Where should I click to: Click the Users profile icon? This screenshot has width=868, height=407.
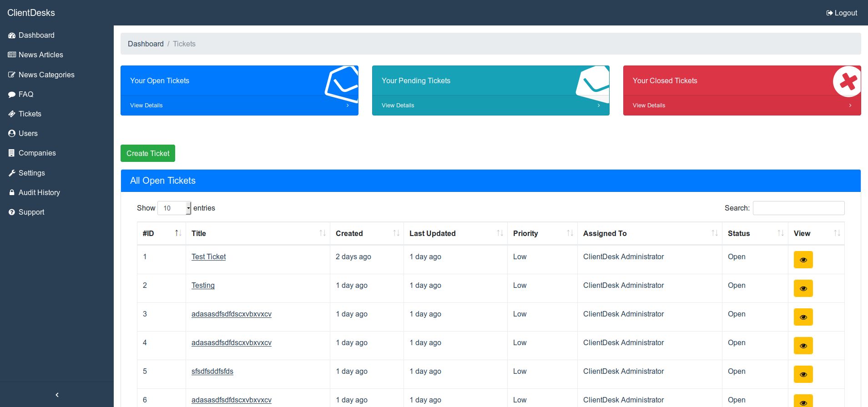[12, 134]
